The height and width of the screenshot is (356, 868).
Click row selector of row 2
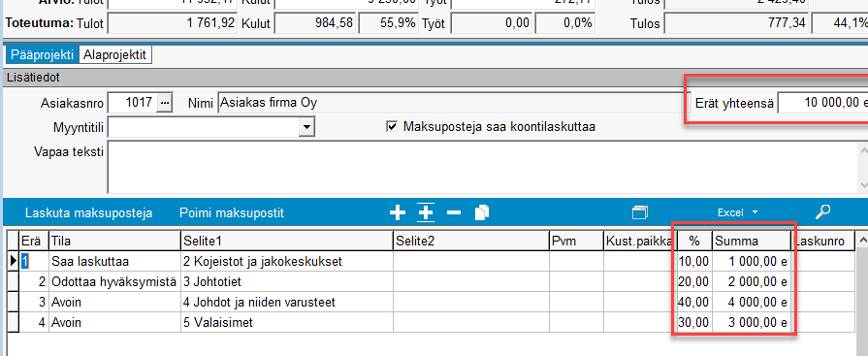(x=13, y=282)
